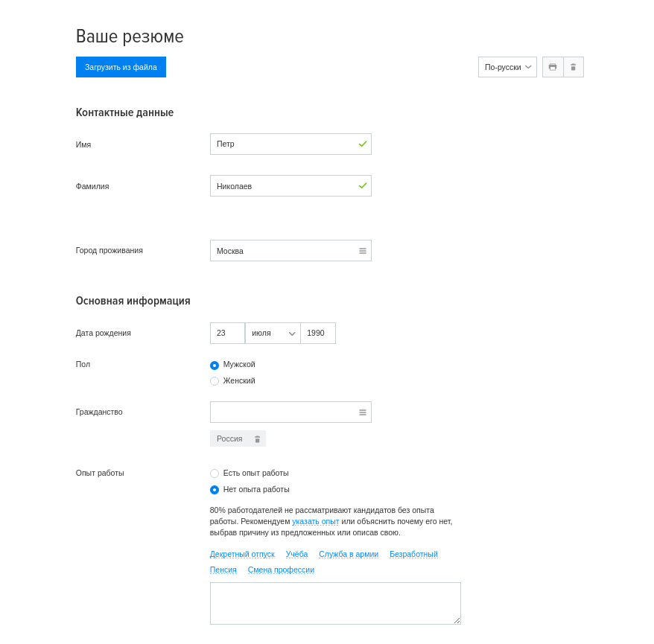Click the print resume icon
The image size is (654, 644).
tap(553, 67)
